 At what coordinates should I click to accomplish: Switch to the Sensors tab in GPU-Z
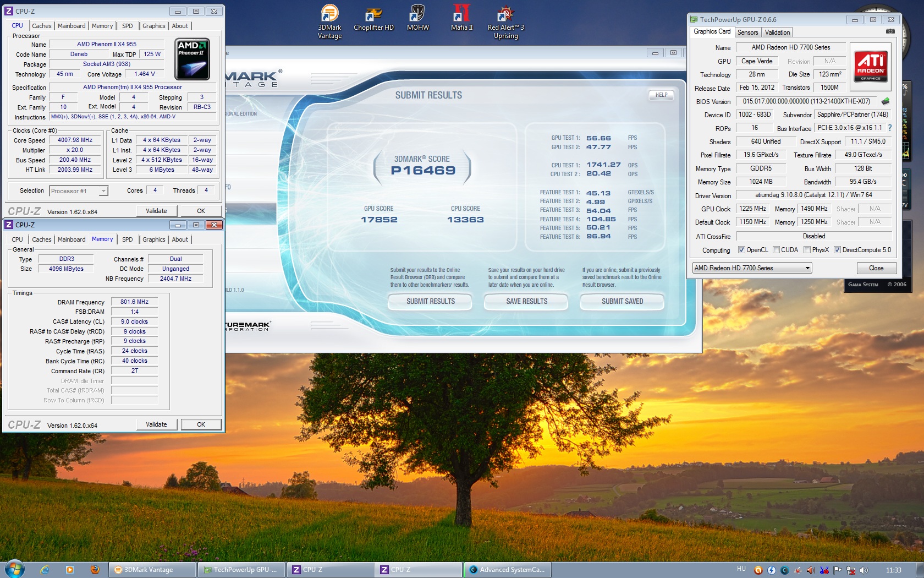point(747,32)
